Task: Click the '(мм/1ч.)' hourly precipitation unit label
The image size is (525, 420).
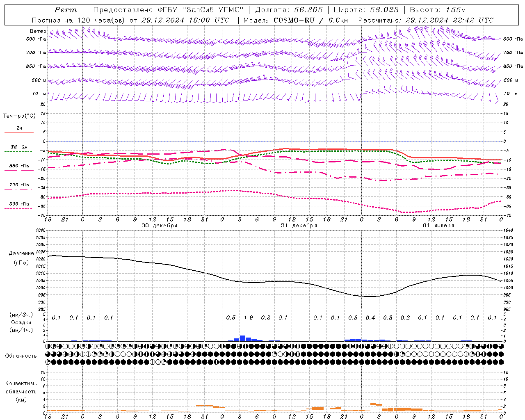Action: point(21,331)
